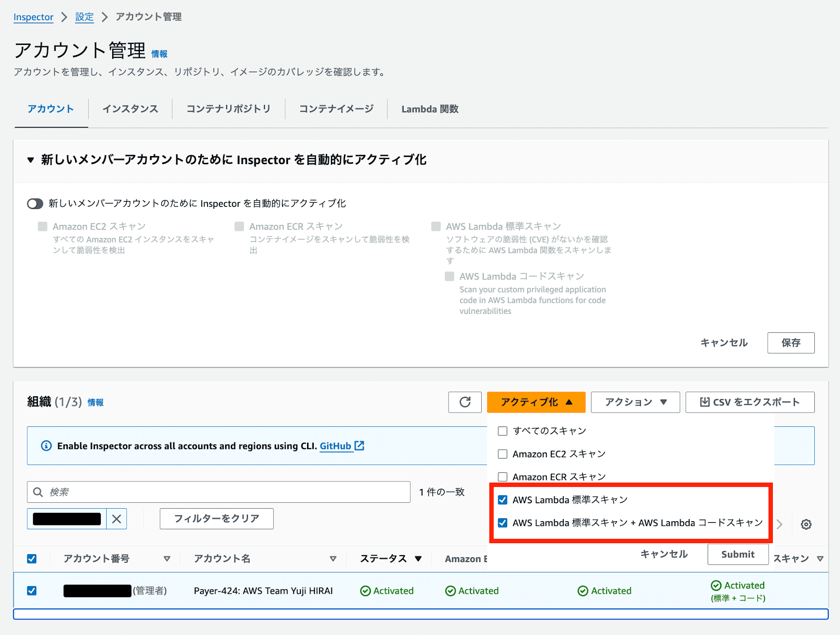Check AWS Lambda コードスキャン in auto-activate section

449,277
